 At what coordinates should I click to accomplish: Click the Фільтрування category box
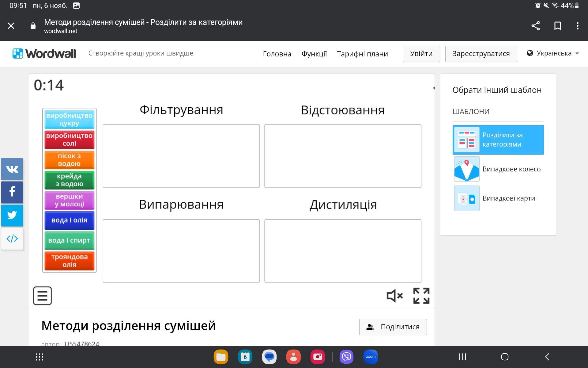point(181,156)
